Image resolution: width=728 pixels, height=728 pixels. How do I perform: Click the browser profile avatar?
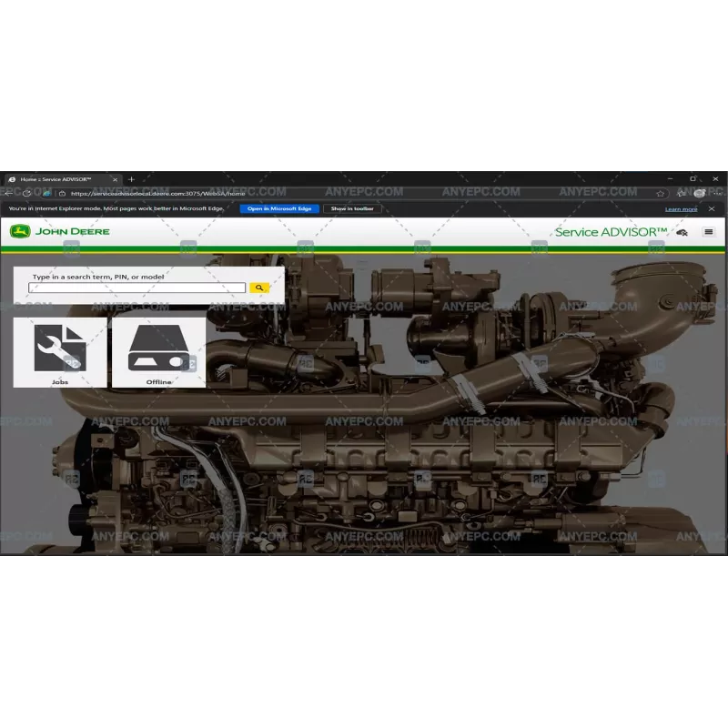[x=698, y=193]
